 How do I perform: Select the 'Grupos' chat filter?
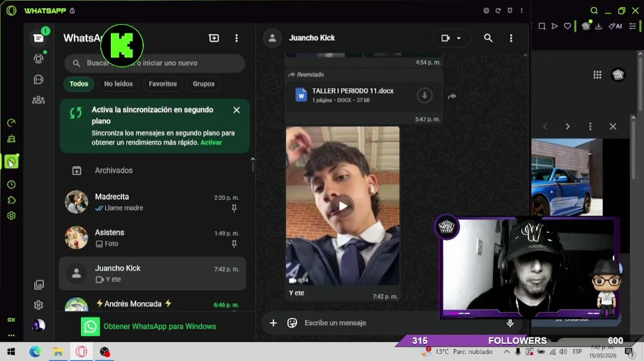(x=204, y=84)
